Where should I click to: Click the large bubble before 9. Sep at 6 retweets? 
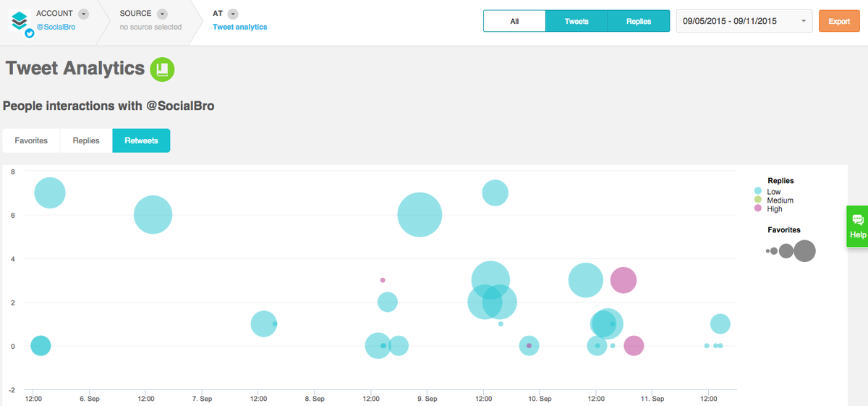[x=420, y=215]
